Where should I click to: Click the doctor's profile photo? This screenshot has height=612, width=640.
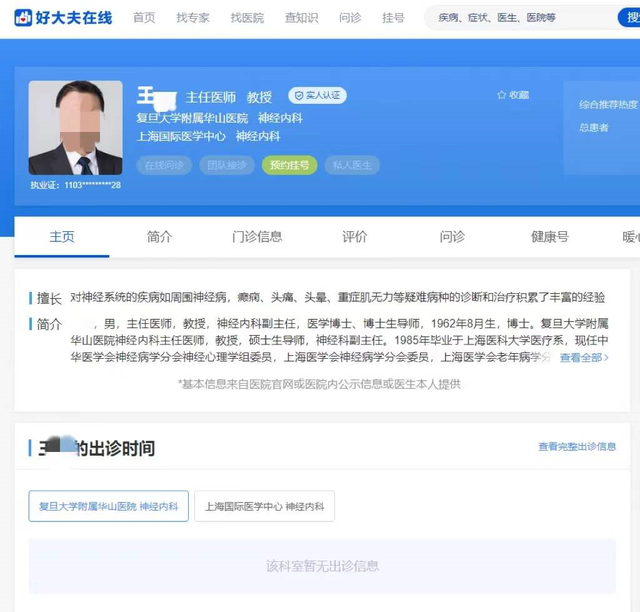[76, 127]
